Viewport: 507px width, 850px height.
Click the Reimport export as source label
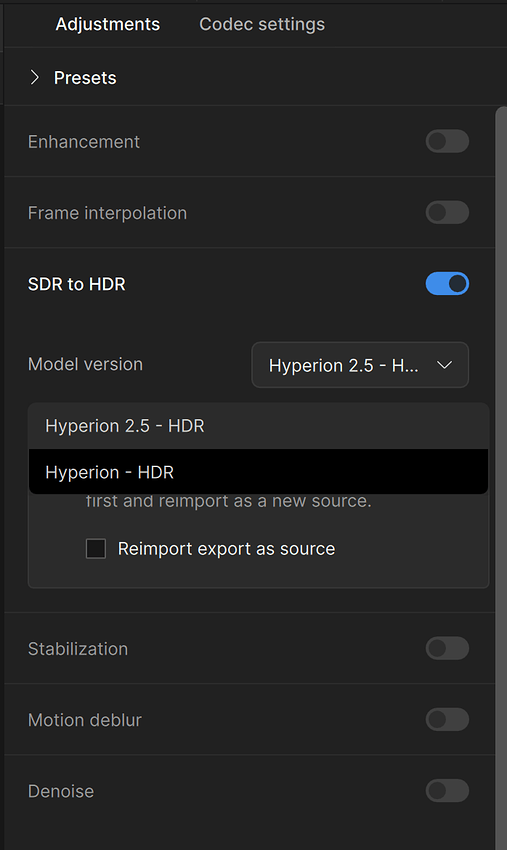tap(226, 549)
